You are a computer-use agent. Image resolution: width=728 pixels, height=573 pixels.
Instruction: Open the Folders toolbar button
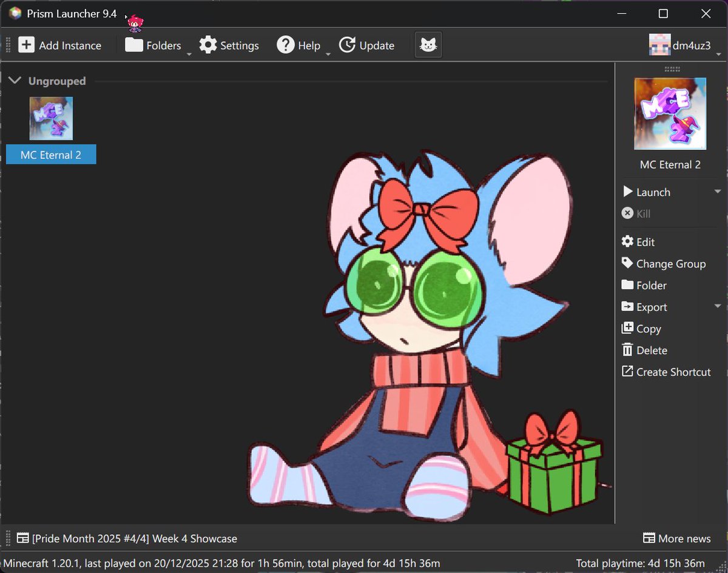click(x=153, y=45)
